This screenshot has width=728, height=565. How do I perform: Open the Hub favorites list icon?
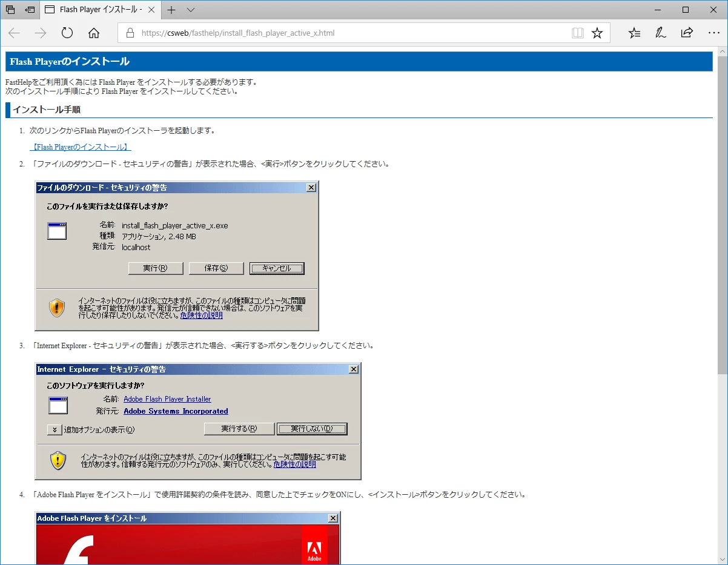point(635,33)
